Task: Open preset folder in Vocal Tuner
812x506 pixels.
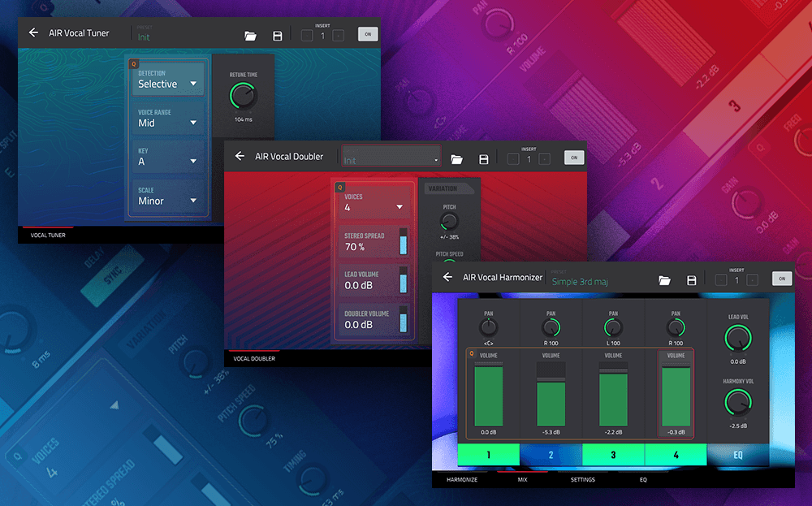Action: click(250, 36)
